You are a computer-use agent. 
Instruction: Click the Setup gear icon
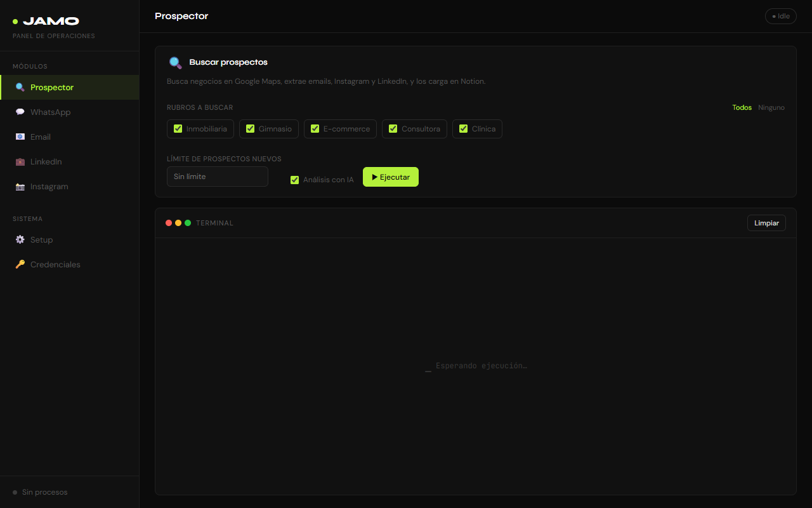coord(19,239)
